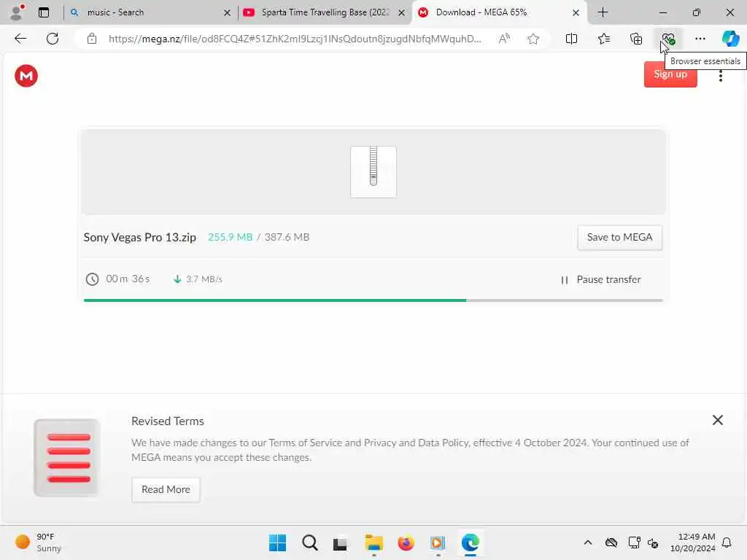Screen dimensions: 747x560
Task: Open File Explorer from taskbar
Action: click(373, 542)
